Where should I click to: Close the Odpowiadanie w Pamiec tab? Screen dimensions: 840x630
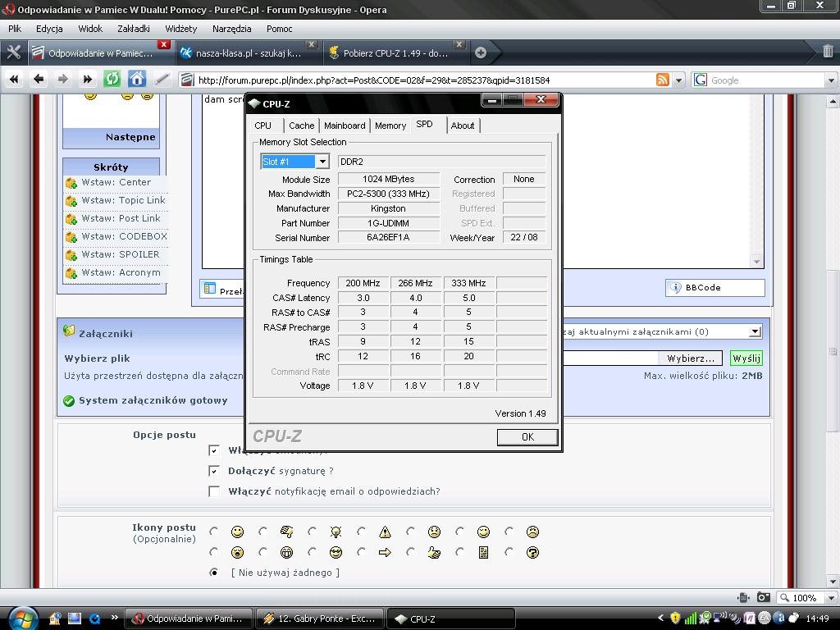point(164,44)
